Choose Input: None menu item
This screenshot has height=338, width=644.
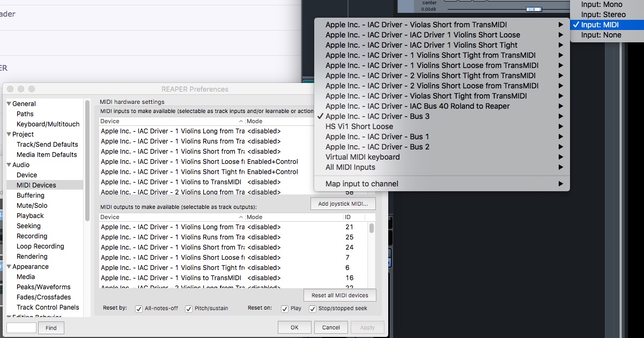point(607,35)
